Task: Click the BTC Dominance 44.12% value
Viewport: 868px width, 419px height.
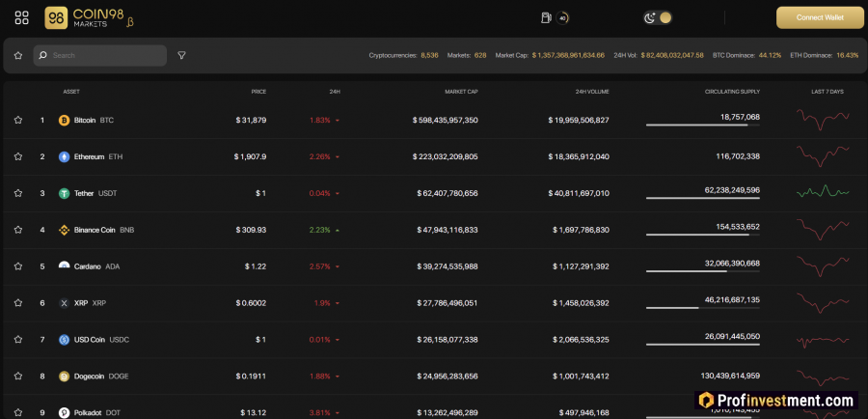Action: click(x=770, y=55)
